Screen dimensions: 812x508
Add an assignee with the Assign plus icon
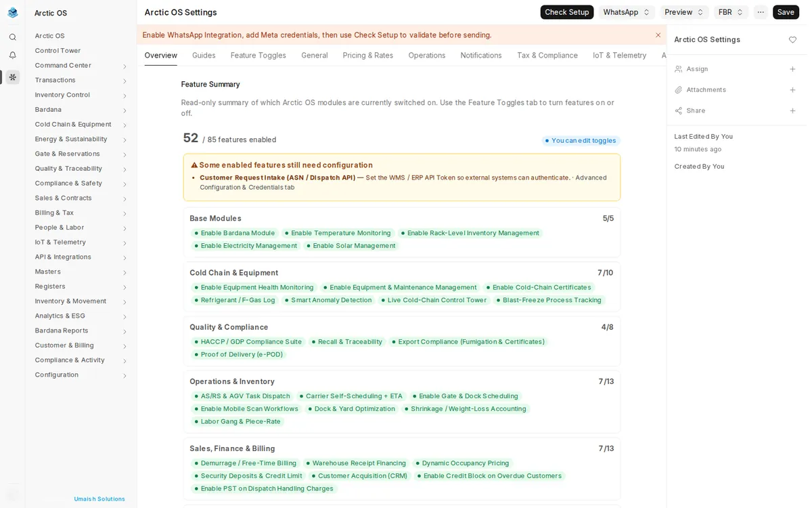(792, 69)
